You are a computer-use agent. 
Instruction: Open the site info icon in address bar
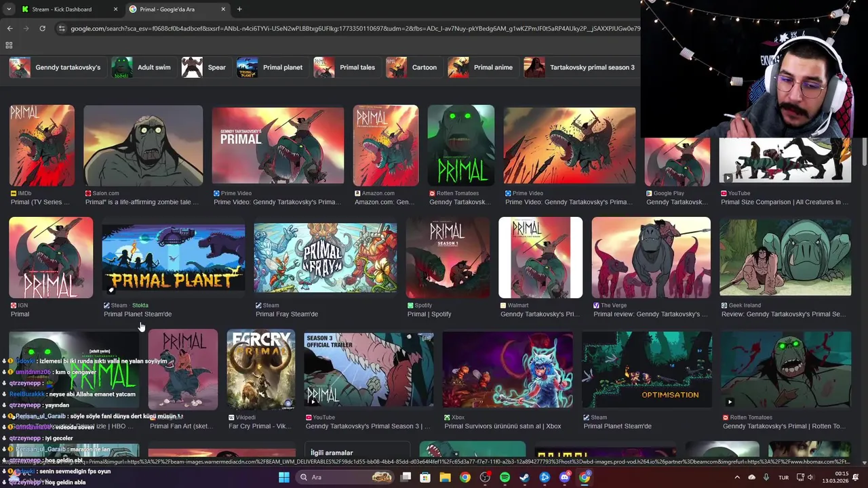coord(62,28)
